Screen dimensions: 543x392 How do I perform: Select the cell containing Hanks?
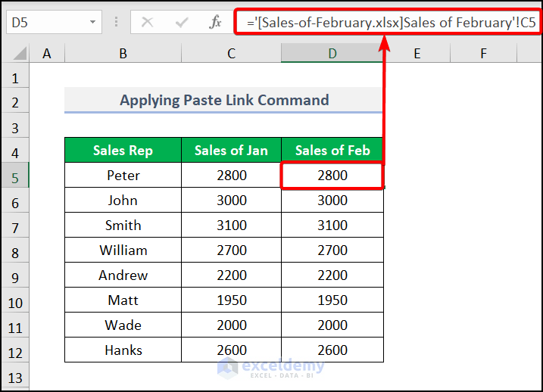click(123, 350)
